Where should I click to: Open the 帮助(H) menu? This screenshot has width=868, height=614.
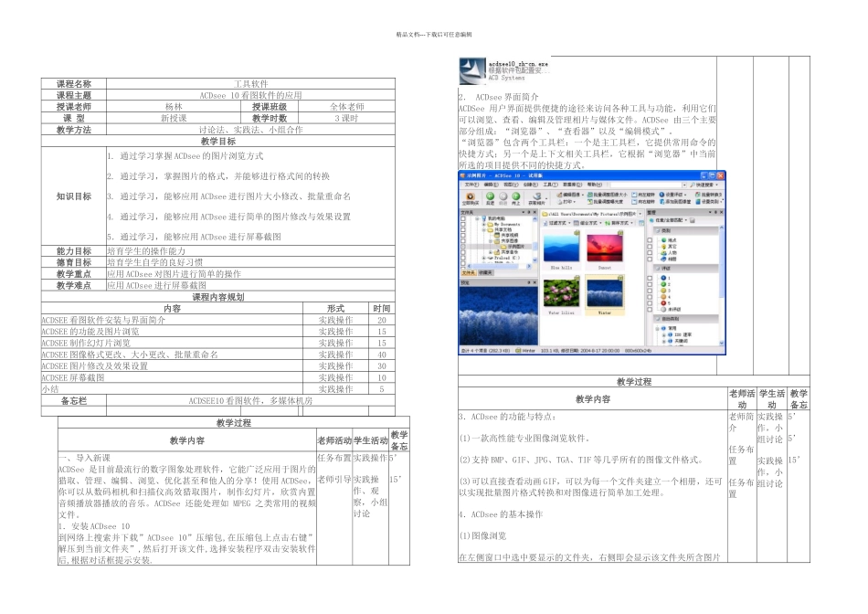pos(595,185)
